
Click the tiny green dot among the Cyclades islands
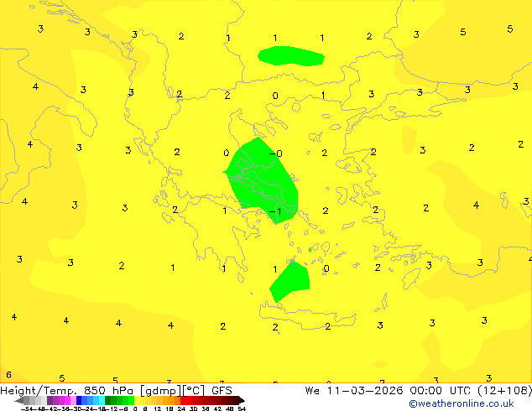(310, 250)
